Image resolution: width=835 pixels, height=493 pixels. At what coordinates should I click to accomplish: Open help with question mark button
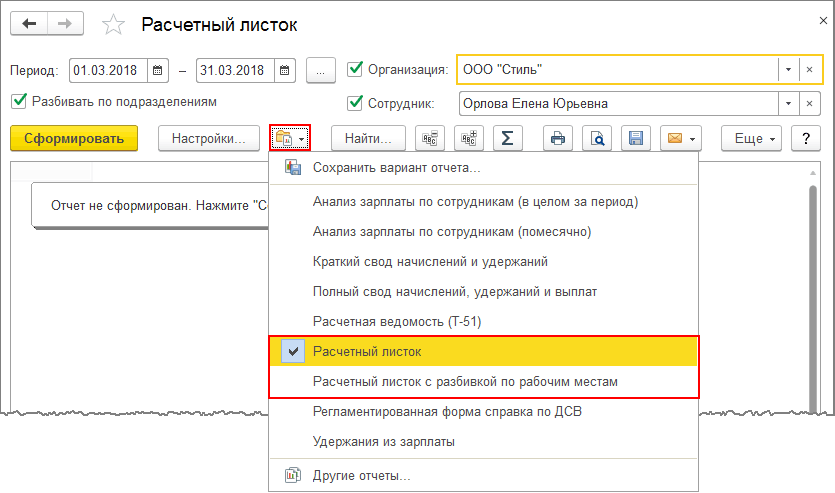(x=806, y=138)
